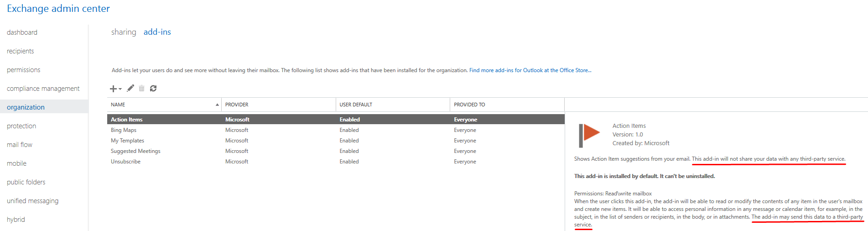Open the Exchange admin center title link
Viewport: 868px width, 231px height.
point(58,9)
